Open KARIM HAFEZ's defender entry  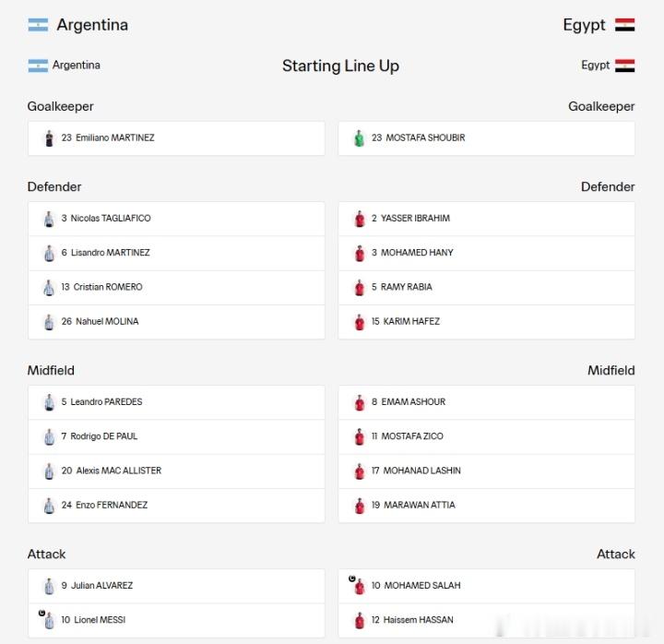[x=487, y=322]
